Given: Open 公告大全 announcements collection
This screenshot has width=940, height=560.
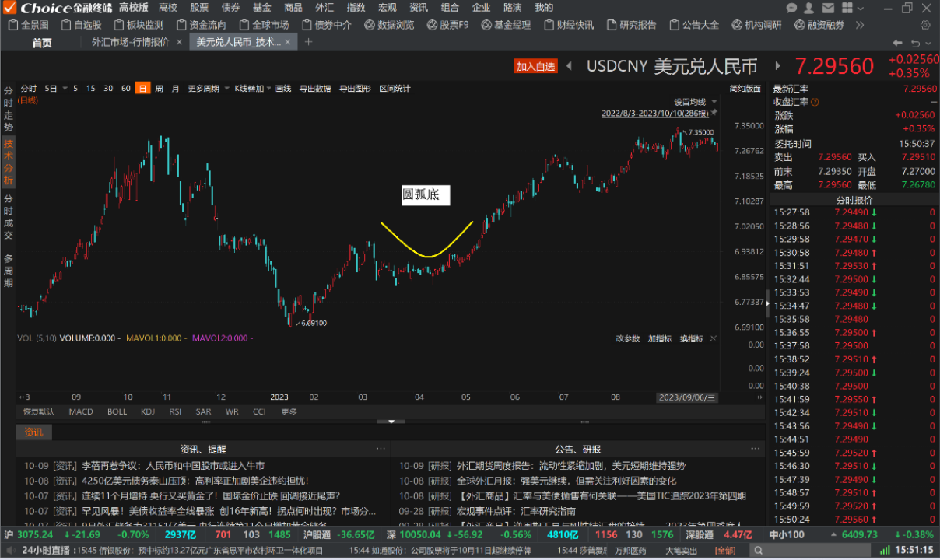Looking at the screenshot, I should [693, 25].
